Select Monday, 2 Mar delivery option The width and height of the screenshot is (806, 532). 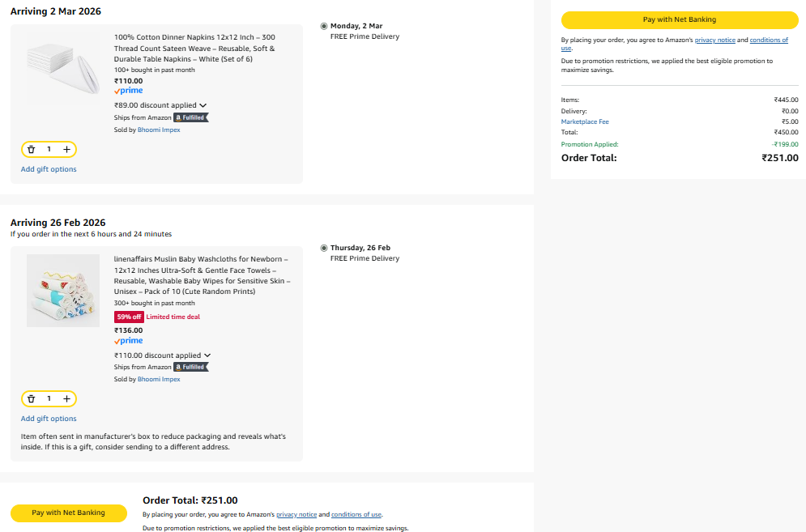click(x=324, y=26)
